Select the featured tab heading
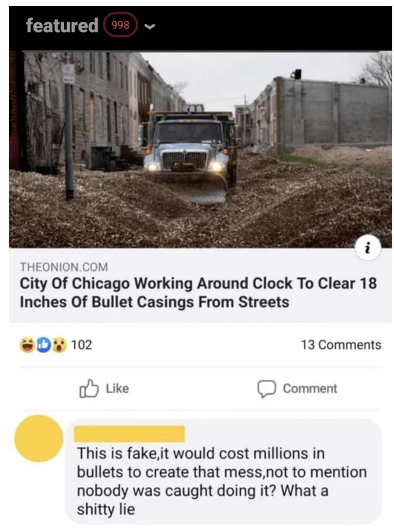This screenshot has width=394, height=532. click(x=62, y=25)
